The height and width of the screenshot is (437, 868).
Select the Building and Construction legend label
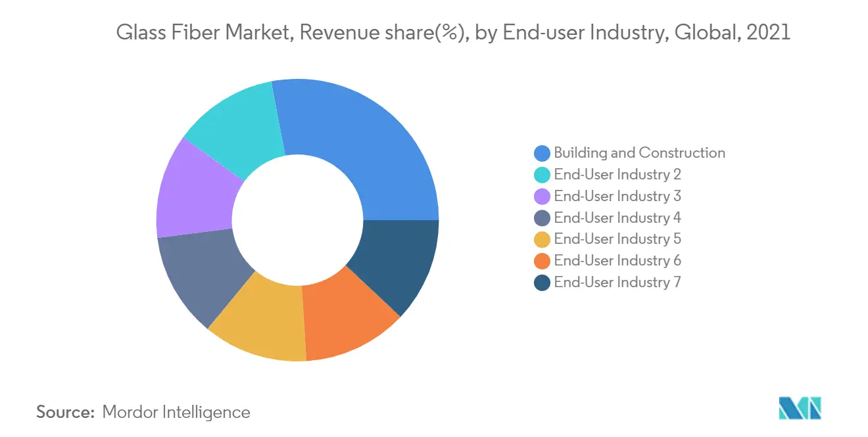tap(639, 153)
